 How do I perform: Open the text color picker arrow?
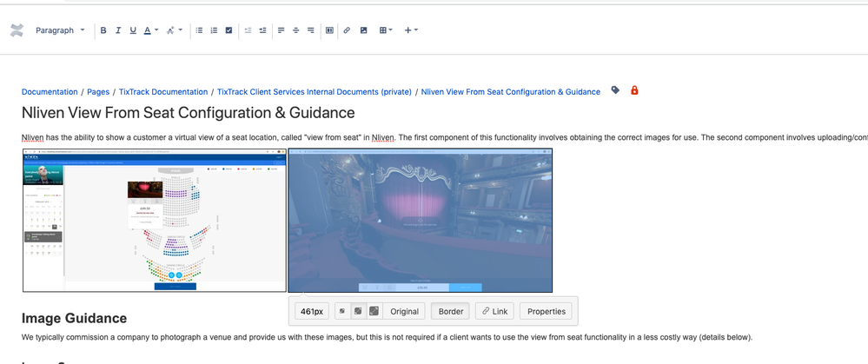[156, 30]
